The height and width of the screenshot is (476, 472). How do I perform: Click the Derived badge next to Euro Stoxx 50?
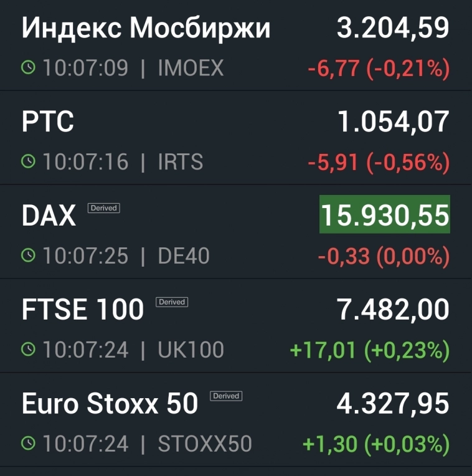coord(226,396)
